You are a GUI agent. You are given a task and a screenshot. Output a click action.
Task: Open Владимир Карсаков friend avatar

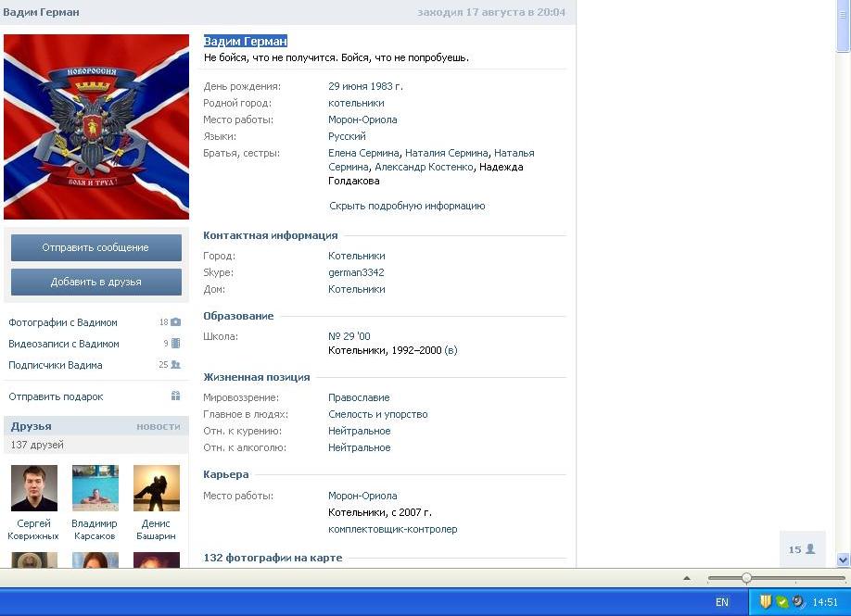(x=95, y=488)
